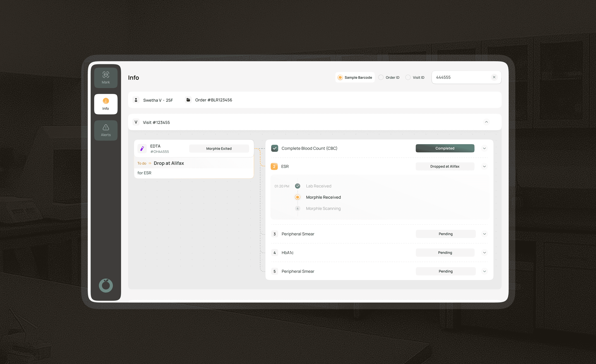Click the Morphle Exited status button
596x364 pixels.
point(219,148)
